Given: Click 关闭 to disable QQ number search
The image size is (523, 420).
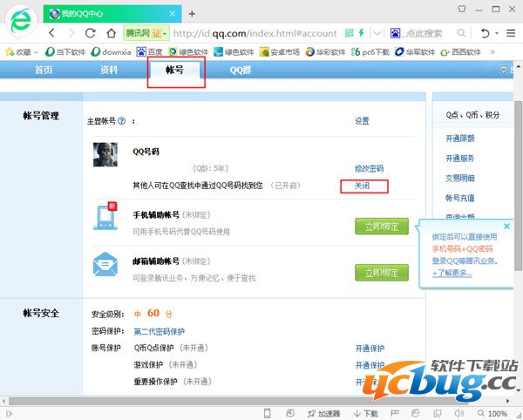Looking at the screenshot, I should pyautogui.click(x=362, y=186).
